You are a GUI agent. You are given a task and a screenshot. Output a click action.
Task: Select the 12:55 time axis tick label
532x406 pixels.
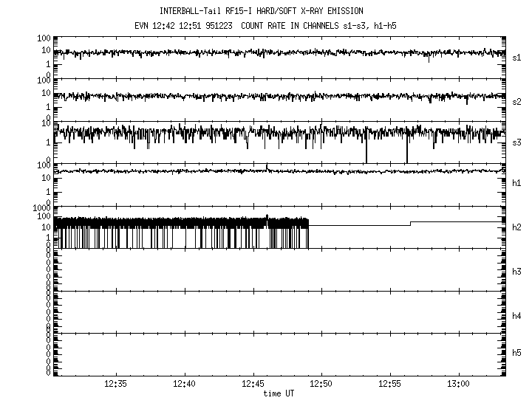[x=390, y=385]
